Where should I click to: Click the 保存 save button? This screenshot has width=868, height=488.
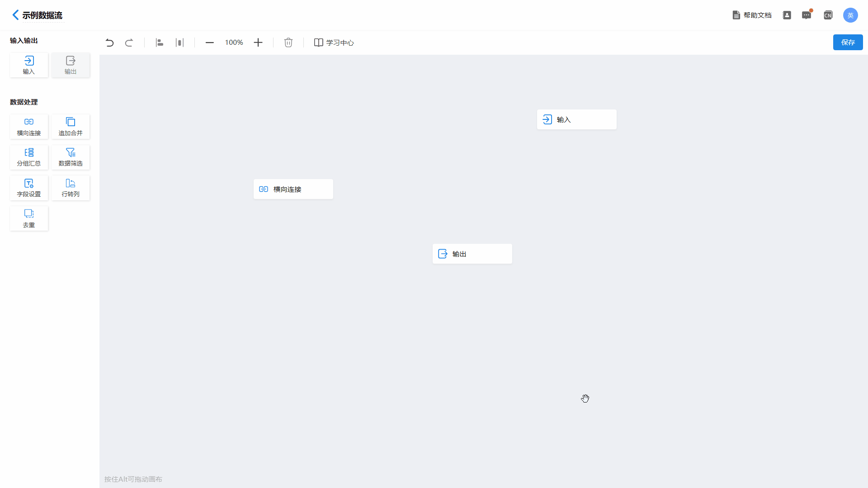[848, 42]
